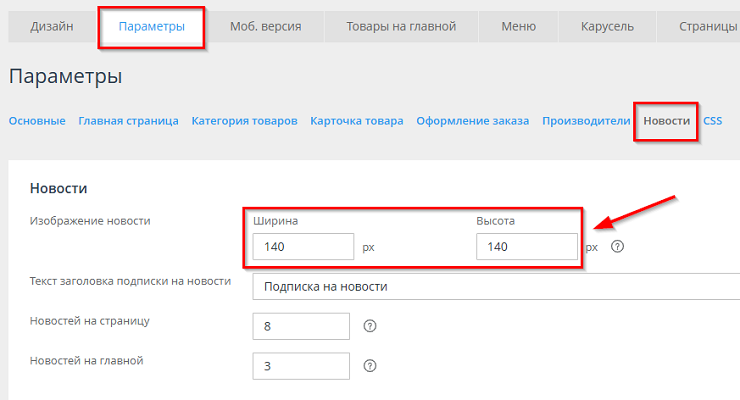This screenshot has width=740, height=400.
Task: Go to Главная страница settings
Action: click(128, 121)
